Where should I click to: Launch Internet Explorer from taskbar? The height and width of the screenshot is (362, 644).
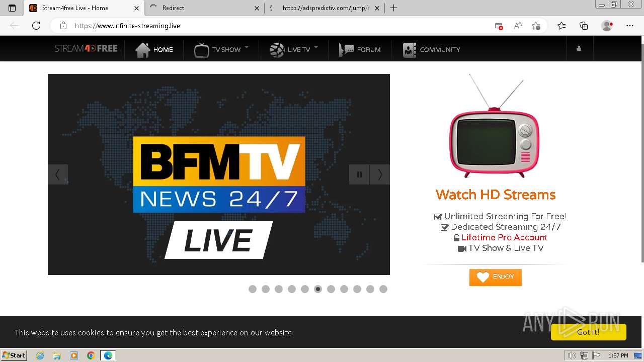click(40, 355)
